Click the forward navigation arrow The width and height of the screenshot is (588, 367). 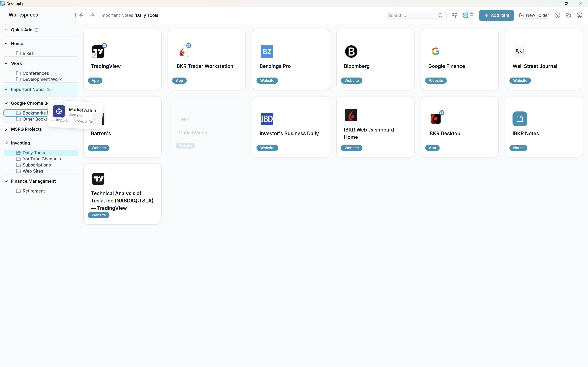click(x=92, y=15)
